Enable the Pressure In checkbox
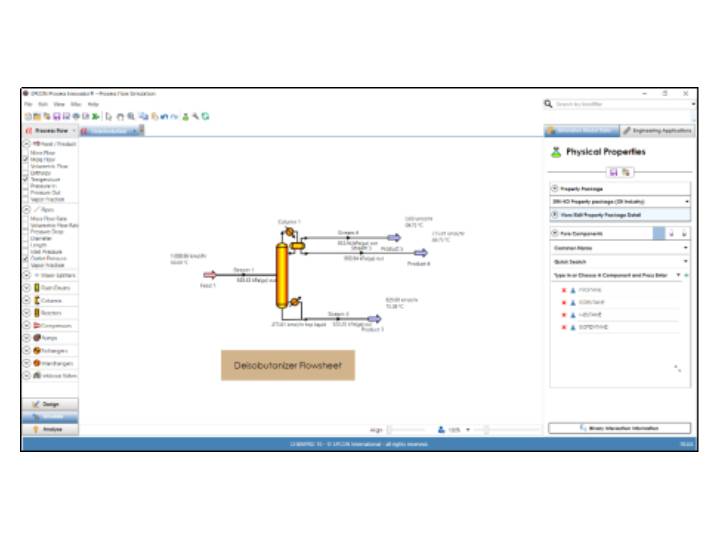 [x=26, y=186]
